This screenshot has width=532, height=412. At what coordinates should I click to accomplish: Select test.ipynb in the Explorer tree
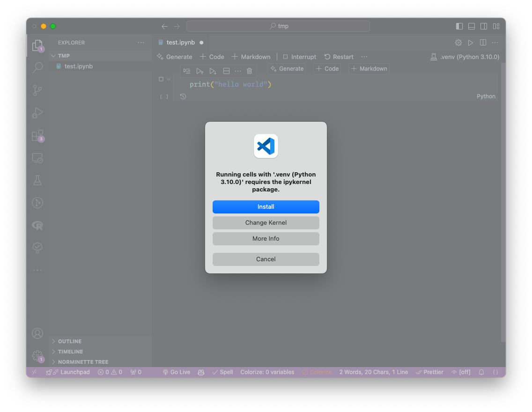(100, 66)
